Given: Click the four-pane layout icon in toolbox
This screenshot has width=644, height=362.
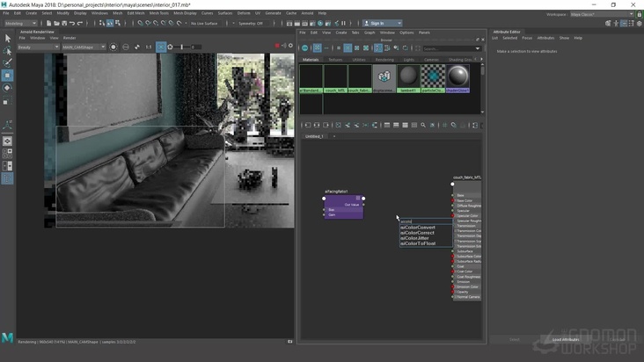Looking at the screenshot, I should [7, 154].
